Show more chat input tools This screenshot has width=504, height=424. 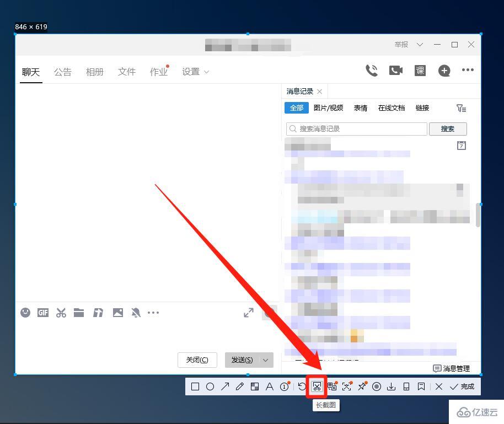pos(153,313)
